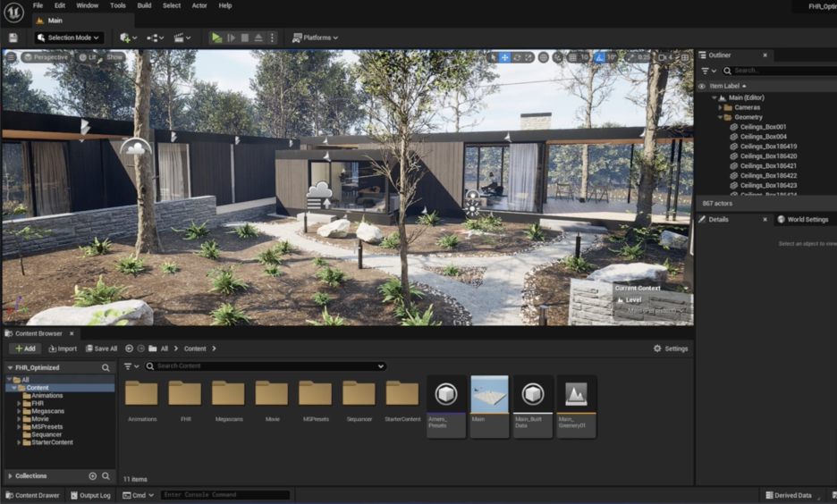
Task: Open the Content Browser filters icon
Action: (131, 366)
